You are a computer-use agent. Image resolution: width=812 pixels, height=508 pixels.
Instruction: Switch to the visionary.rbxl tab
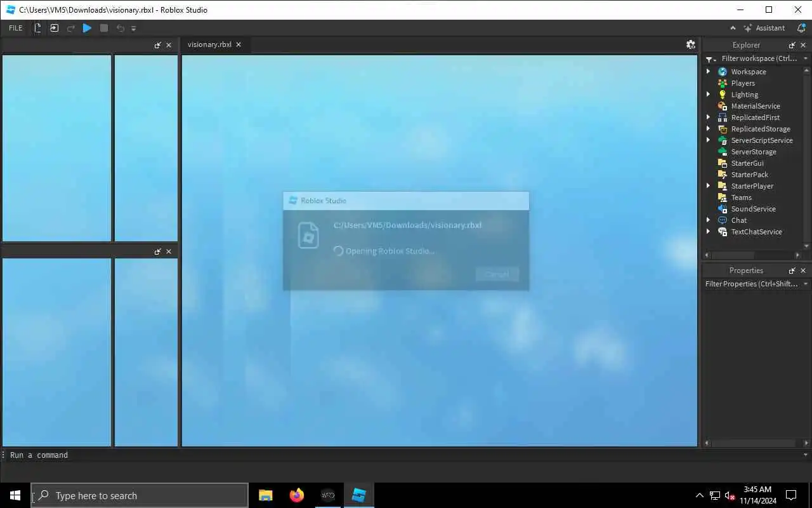pos(209,44)
